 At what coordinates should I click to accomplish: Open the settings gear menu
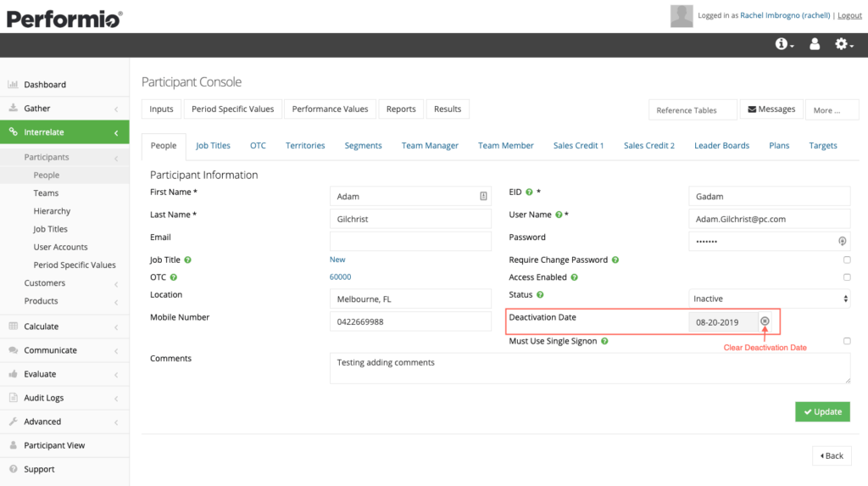[843, 44]
